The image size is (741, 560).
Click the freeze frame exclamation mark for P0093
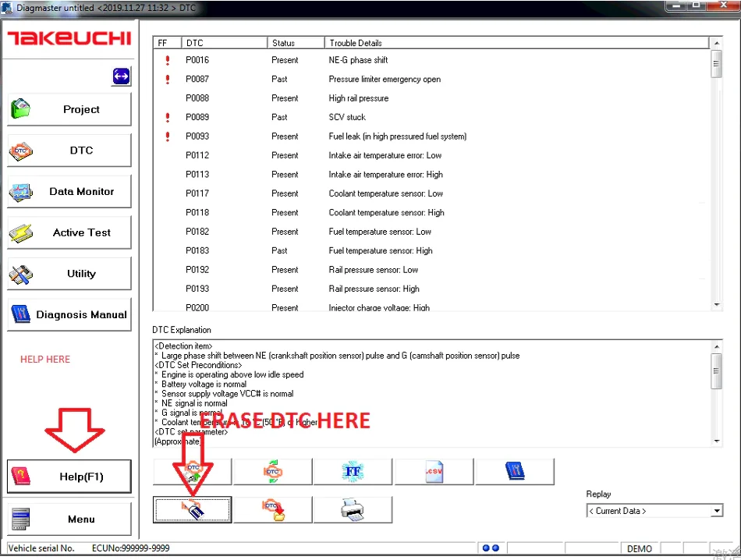[x=167, y=136]
